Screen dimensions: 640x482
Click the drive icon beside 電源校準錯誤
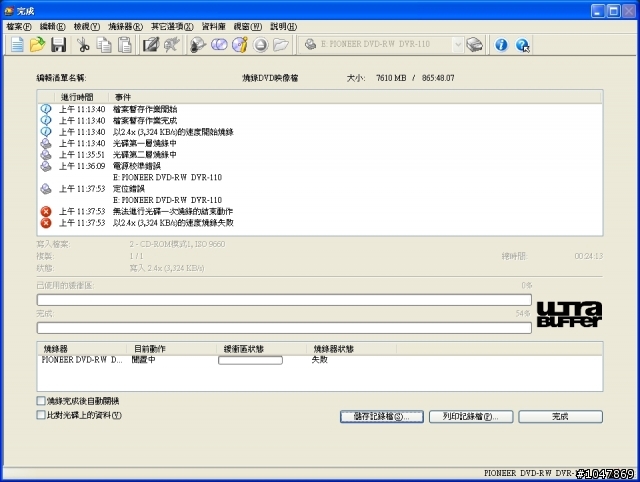[46, 166]
